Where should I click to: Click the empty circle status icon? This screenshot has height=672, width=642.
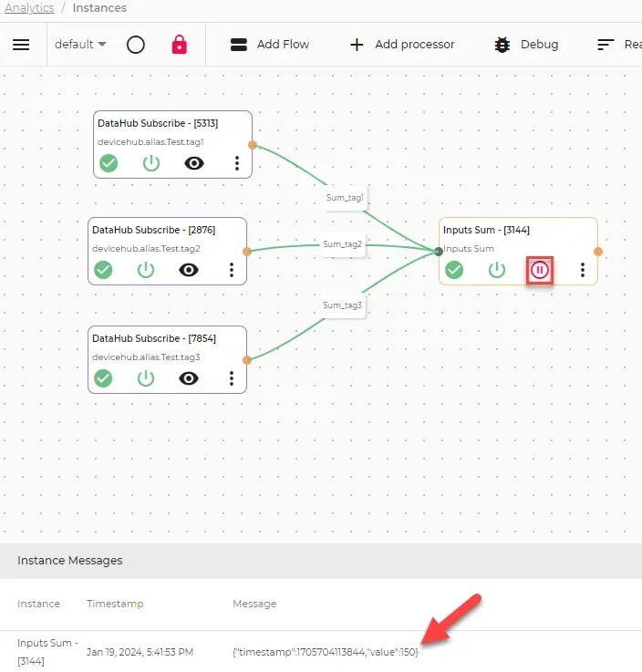(136, 45)
